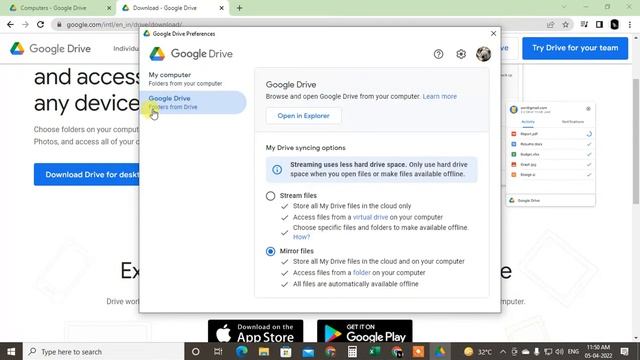
Task: Click Download on the App Store badge
Action: pyautogui.click(x=256, y=331)
